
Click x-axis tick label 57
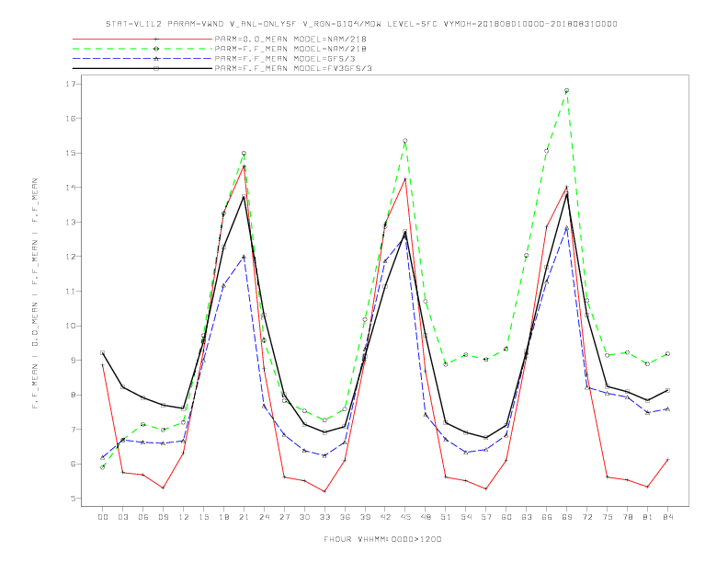[x=486, y=517]
